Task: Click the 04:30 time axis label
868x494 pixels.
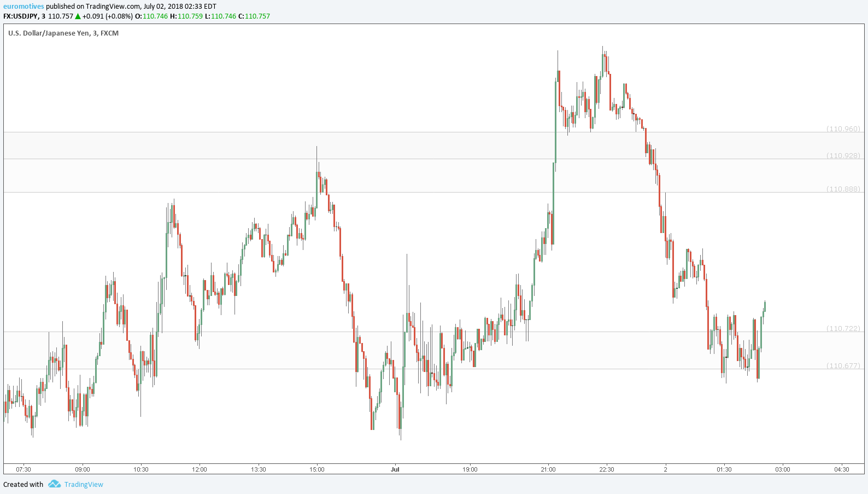Action: (x=842, y=469)
